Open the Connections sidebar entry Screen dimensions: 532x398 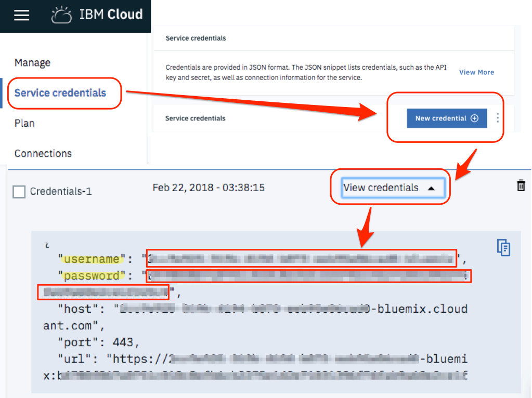(43, 153)
